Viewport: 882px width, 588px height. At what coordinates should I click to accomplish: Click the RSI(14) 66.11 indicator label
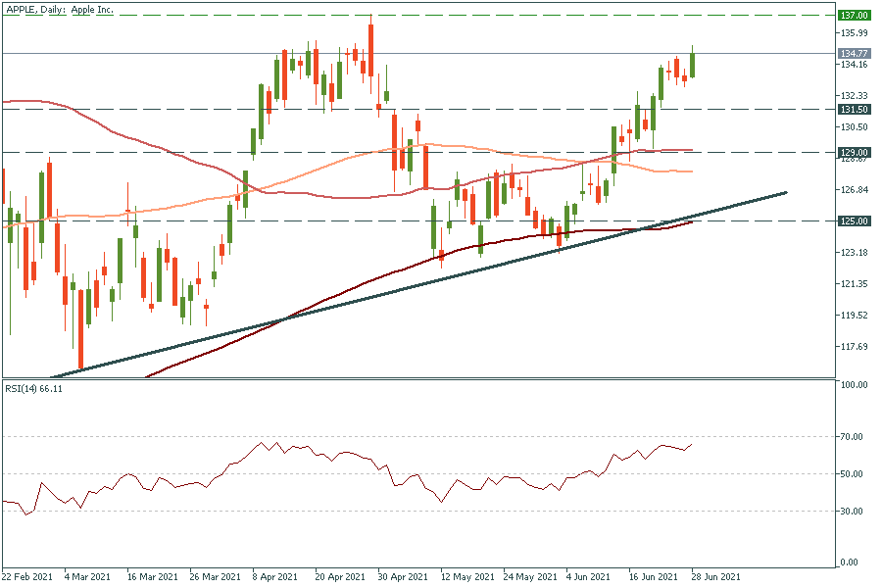click(33, 389)
